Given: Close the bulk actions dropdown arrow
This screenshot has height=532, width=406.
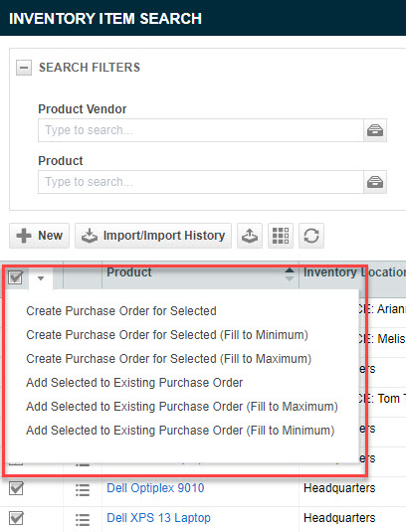Looking at the screenshot, I should (41, 278).
